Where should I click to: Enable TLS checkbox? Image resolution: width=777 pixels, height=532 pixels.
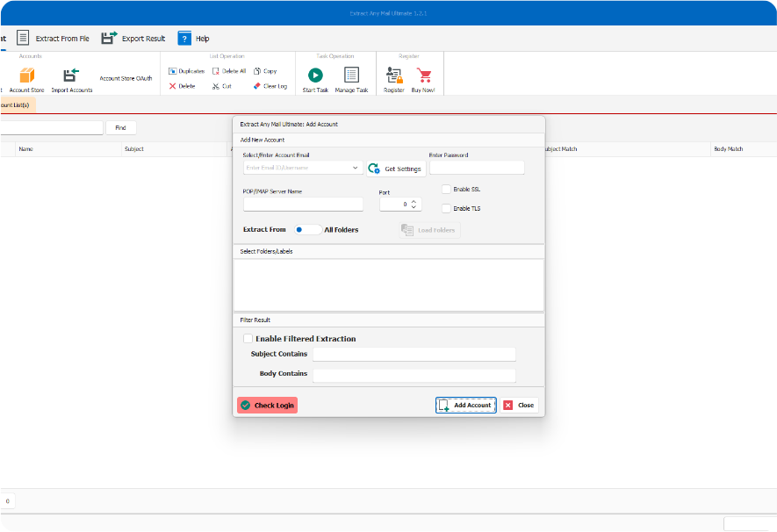click(x=447, y=209)
